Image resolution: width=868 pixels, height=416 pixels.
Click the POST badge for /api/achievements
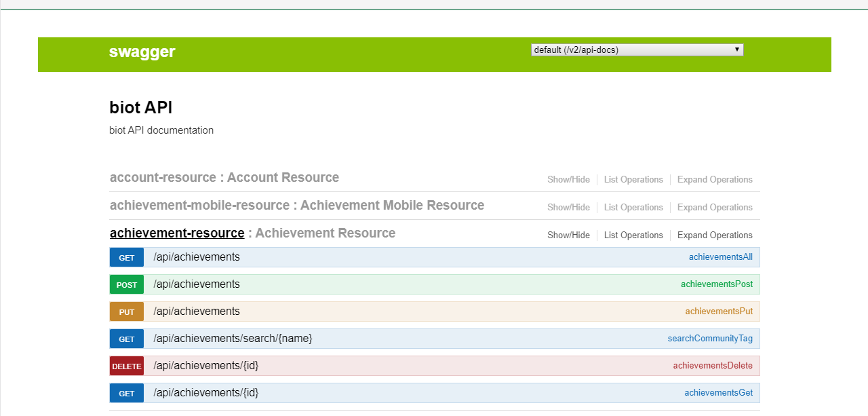point(127,284)
